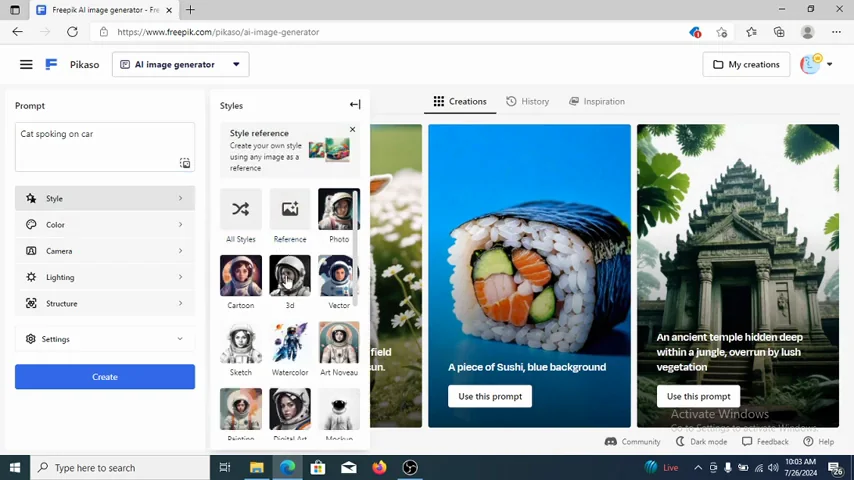Expand the Lighting option row

(x=105, y=277)
